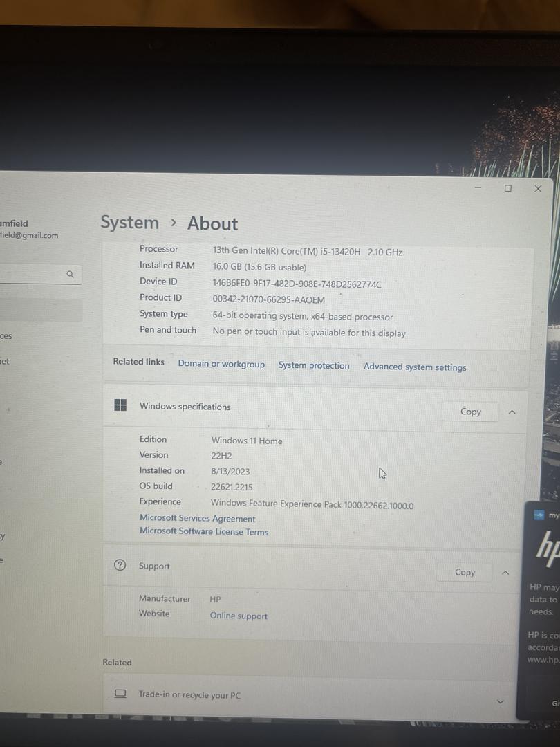Collapse the Support section

505,573
